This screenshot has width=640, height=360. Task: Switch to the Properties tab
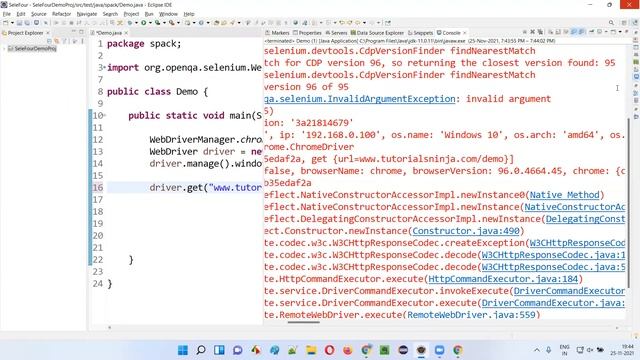(x=307, y=33)
